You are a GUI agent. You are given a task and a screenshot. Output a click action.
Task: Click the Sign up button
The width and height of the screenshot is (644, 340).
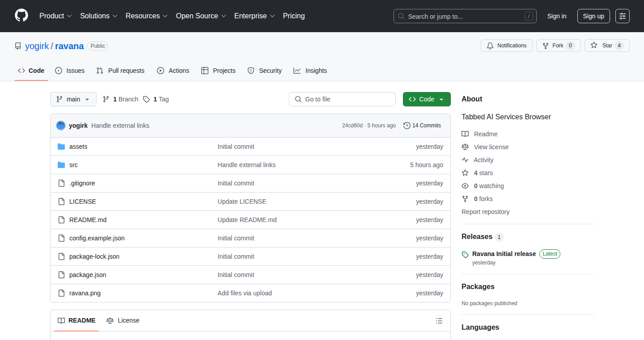pos(593,16)
